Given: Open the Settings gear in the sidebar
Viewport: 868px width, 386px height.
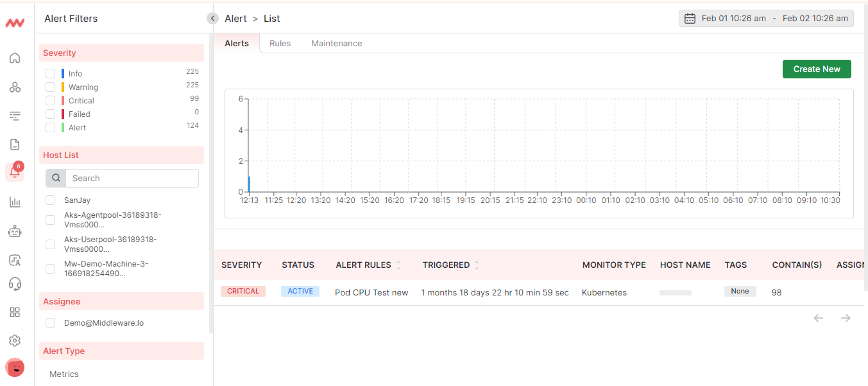Looking at the screenshot, I should [15, 340].
